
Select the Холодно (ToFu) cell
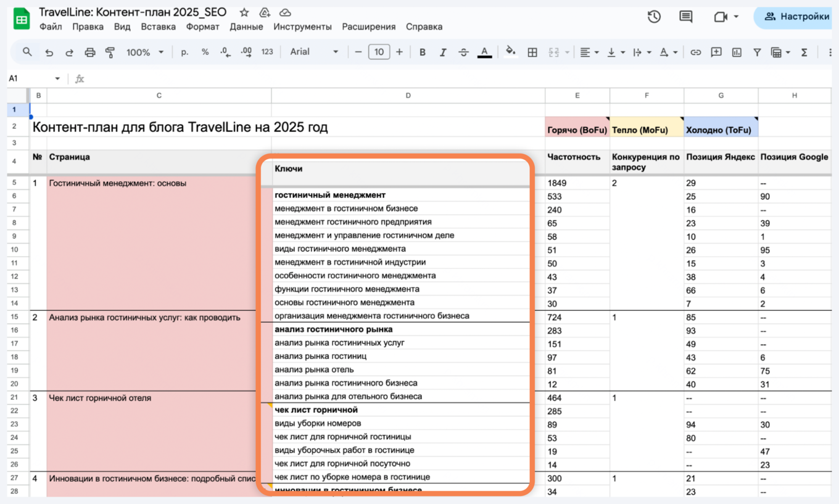721,127
